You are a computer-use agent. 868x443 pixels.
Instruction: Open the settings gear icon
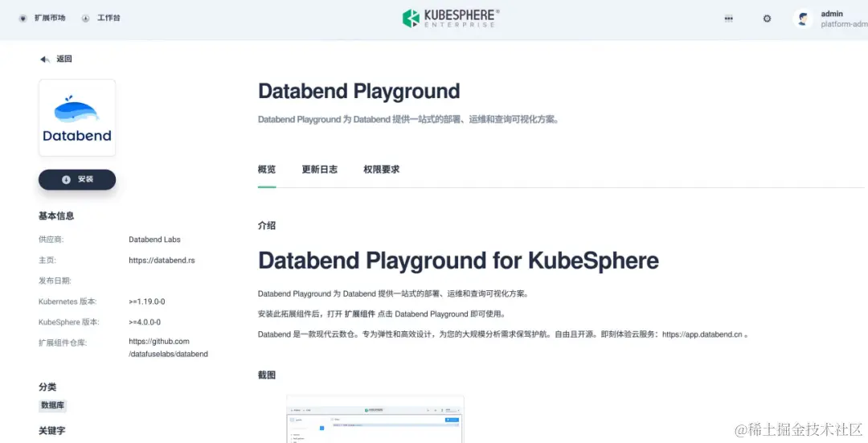tap(767, 18)
